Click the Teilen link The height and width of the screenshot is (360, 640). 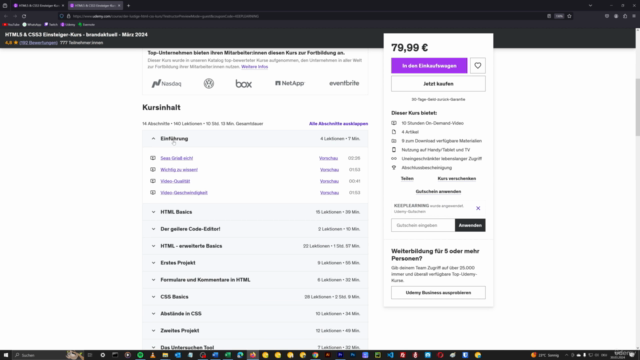[407, 179]
